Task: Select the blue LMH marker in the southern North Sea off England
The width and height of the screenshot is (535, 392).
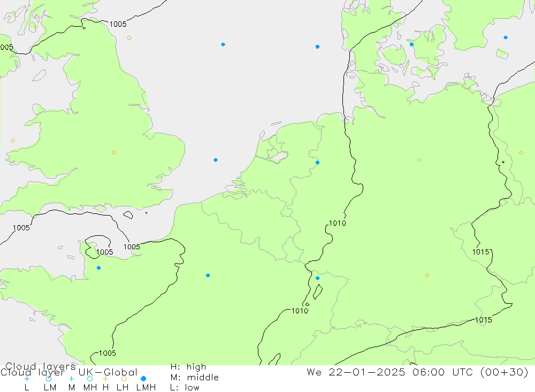Action: click(x=216, y=160)
